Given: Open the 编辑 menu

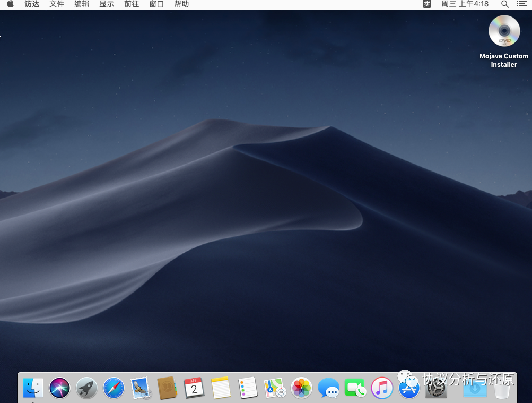Looking at the screenshot, I should click(x=82, y=4).
